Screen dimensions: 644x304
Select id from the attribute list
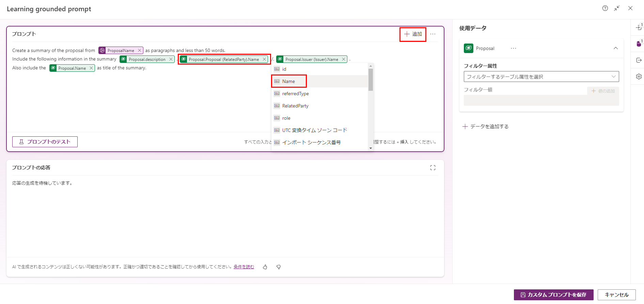(320, 69)
